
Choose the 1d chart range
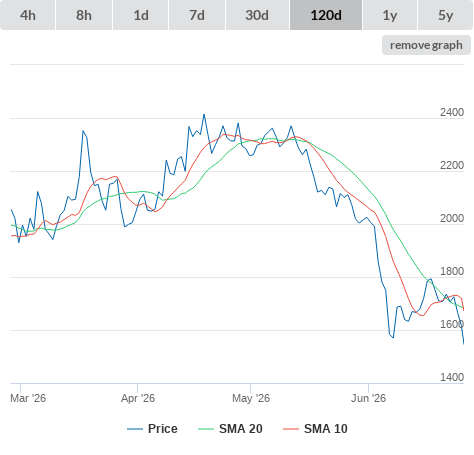pos(141,15)
